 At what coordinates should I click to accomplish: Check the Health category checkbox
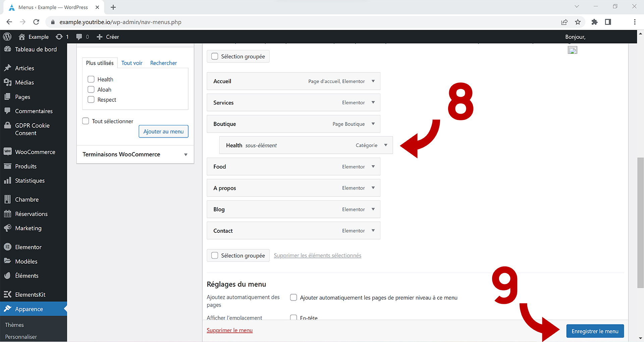click(x=91, y=79)
